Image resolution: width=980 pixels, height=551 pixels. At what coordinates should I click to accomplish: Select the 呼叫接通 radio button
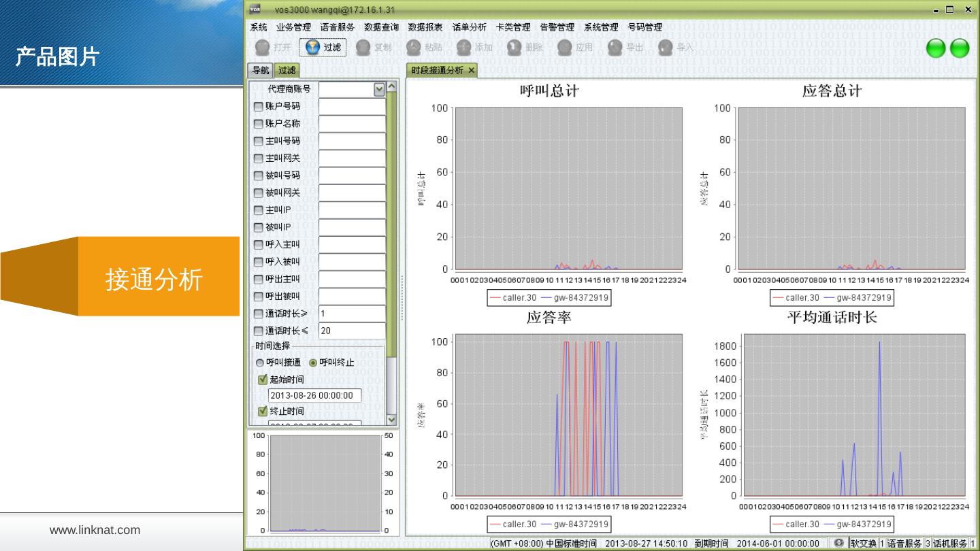click(260, 363)
